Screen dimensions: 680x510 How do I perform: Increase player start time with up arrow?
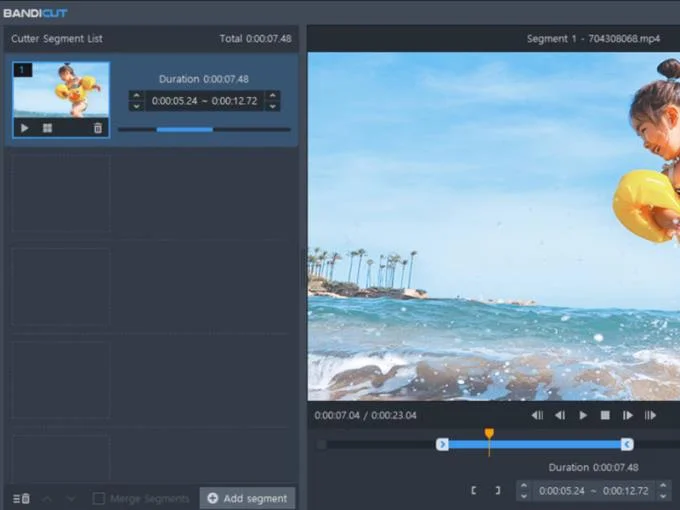(524, 486)
